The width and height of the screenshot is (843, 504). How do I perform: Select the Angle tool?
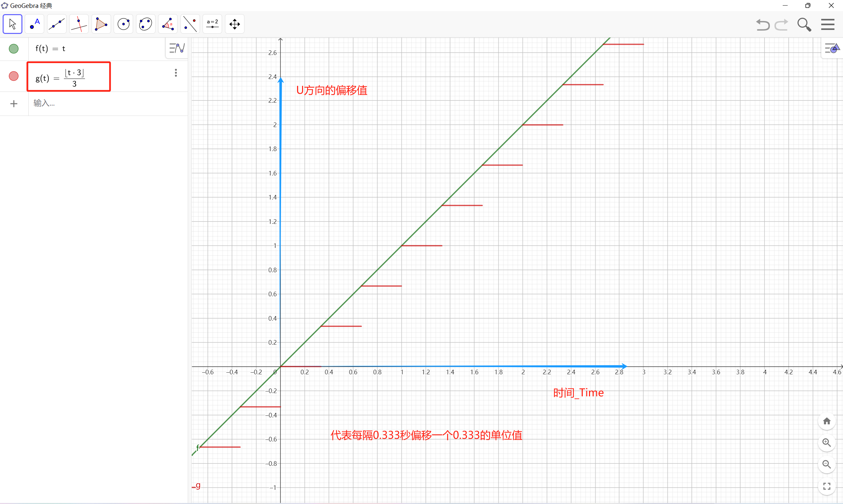tap(168, 24)
